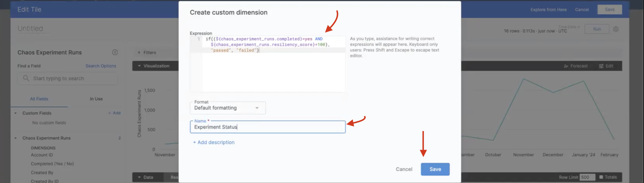Switch to the In Use tab
The width and height of the screenshot is (644, 183).
96,99
